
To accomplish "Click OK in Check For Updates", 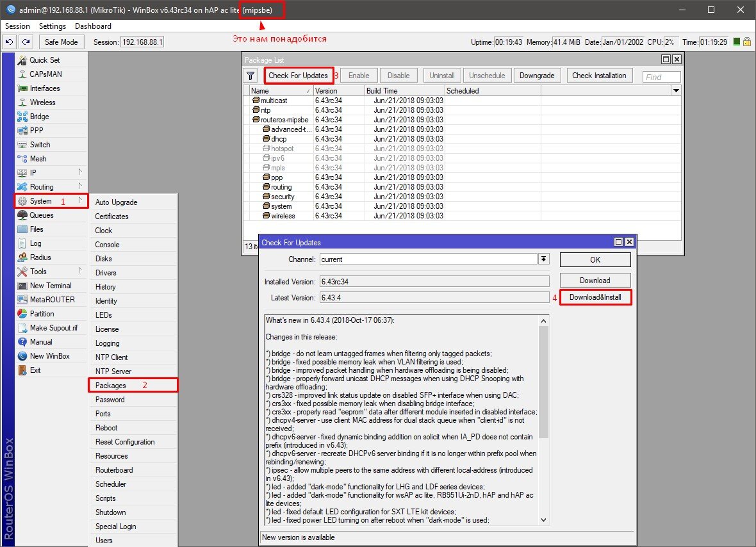I will tap(595, 260).
